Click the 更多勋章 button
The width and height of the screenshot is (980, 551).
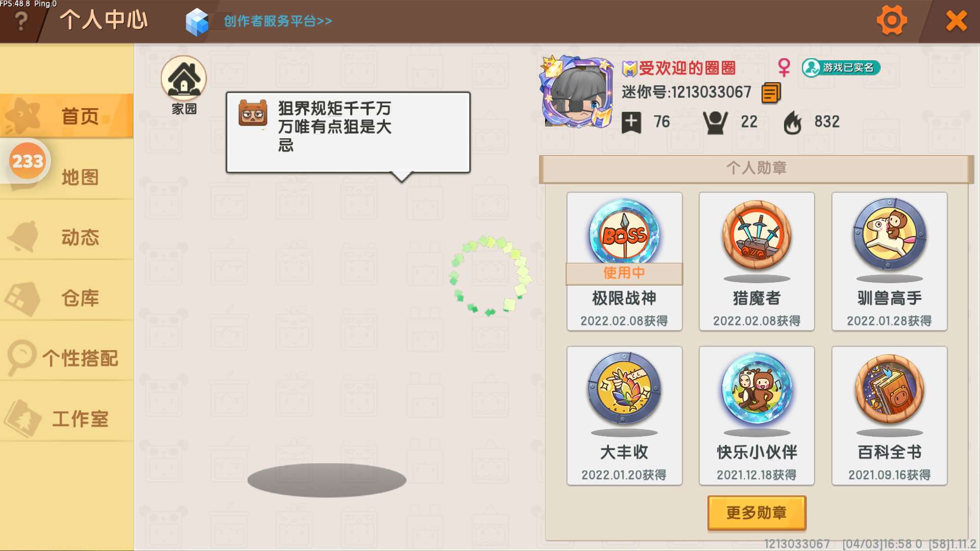tap(756, 513)
